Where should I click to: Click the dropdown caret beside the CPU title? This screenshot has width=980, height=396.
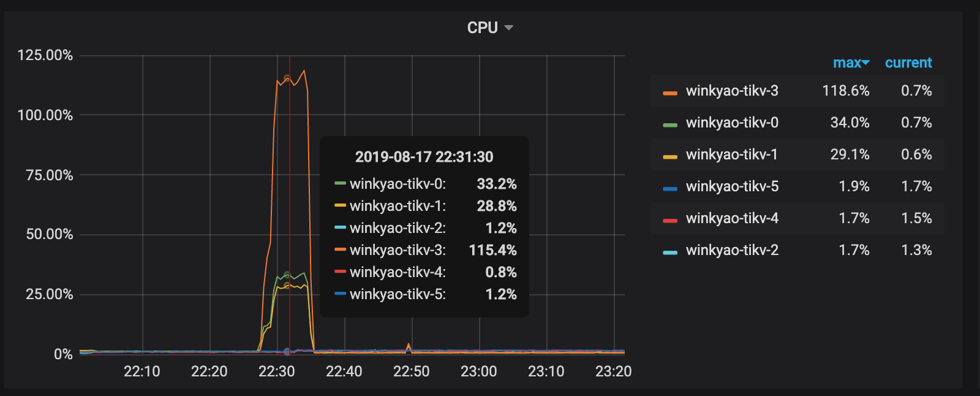[508, 28]
